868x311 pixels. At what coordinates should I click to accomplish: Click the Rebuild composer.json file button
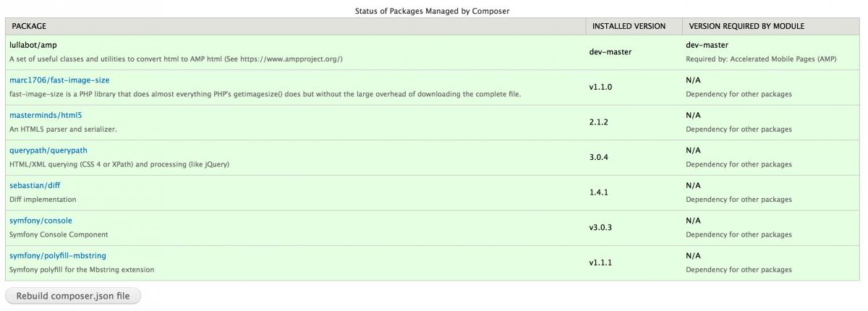coord(73,296)
